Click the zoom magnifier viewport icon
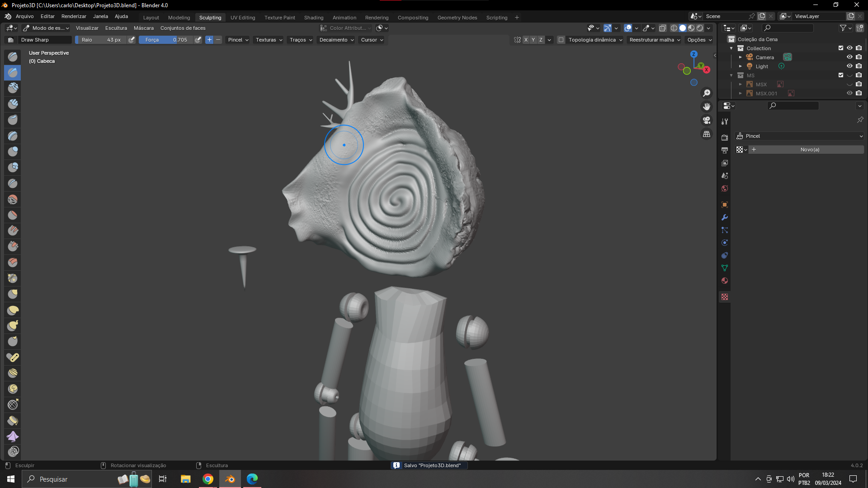This screenshot has width=868, height=488. (x=707, y=93)
